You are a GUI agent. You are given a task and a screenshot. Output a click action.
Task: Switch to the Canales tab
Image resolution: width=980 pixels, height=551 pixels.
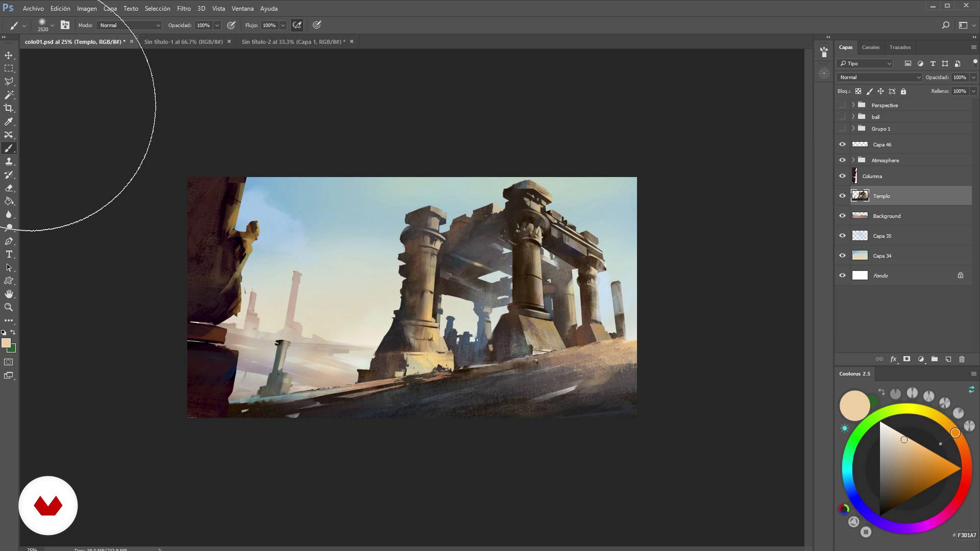point(871,47)
